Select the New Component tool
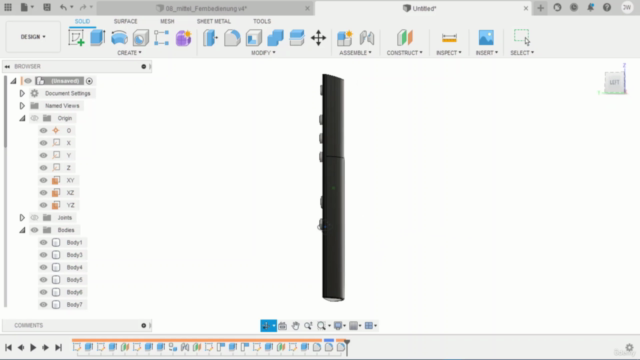This screenshot has height=360, width=640. [x=345, y=38]
